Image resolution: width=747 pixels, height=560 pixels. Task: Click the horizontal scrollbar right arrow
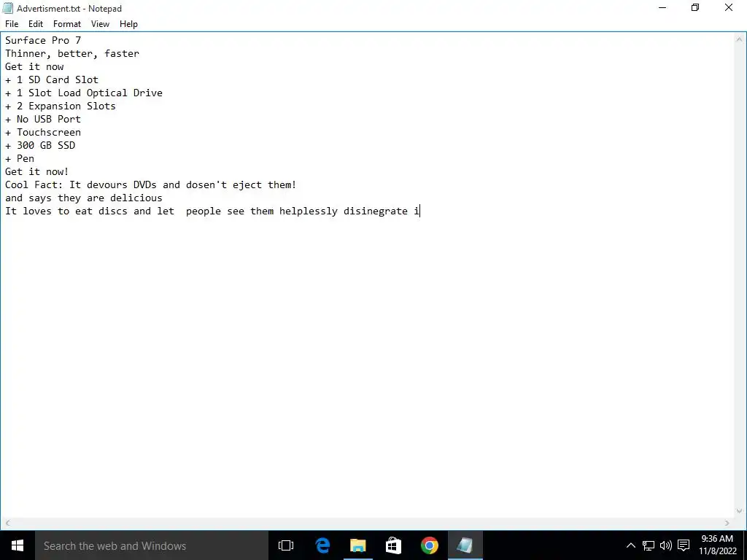tap(727, 524)
